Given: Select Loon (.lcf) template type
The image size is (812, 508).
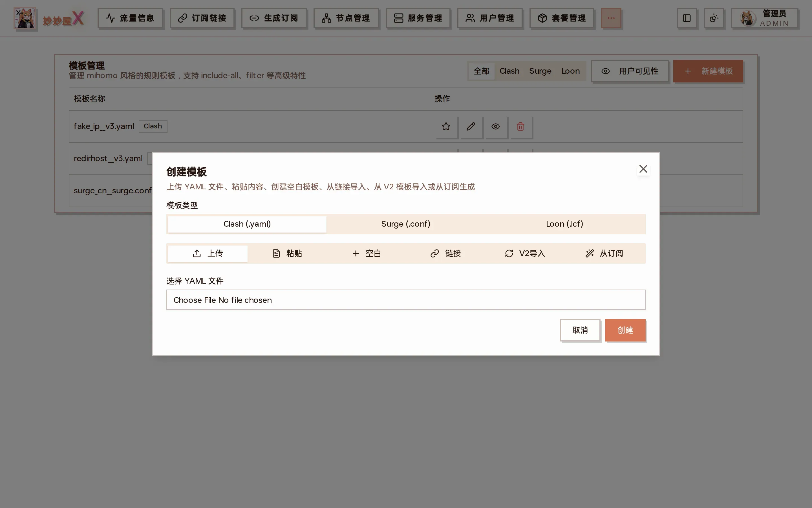Looking at the screenshot, I should point(564,224).
